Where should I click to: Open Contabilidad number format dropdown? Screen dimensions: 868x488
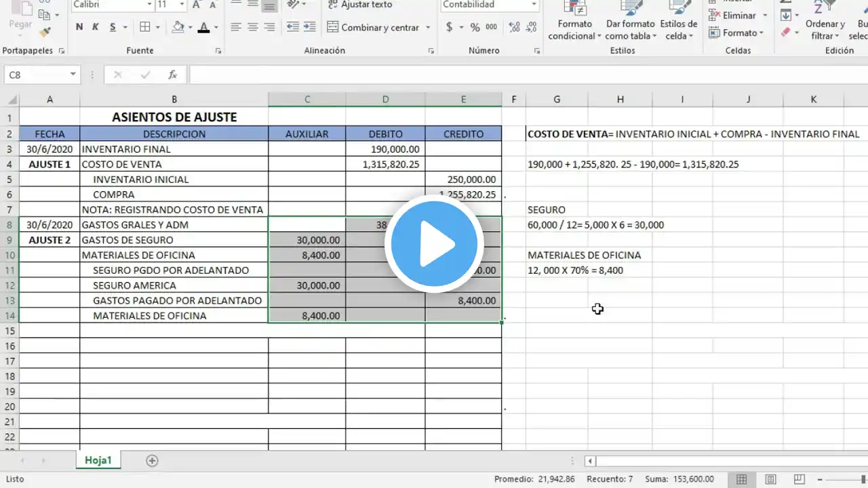pos(532,5)
